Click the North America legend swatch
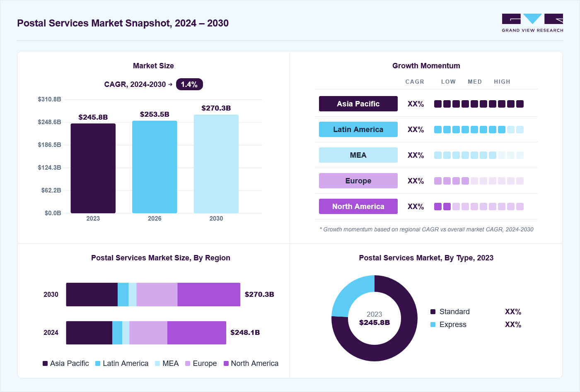This screenshot has height=392, width=580. [x=226, y=363]
